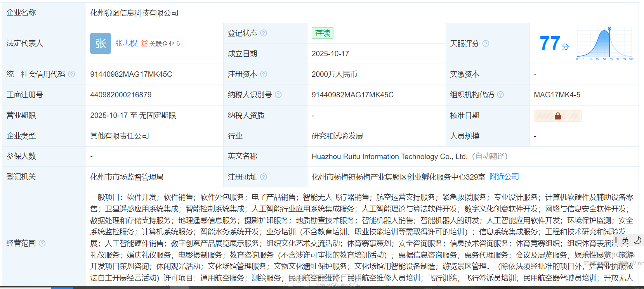Click the 关联企业 6 button
Viewport: 644px width, 289px height.
[x=161, y=43]
